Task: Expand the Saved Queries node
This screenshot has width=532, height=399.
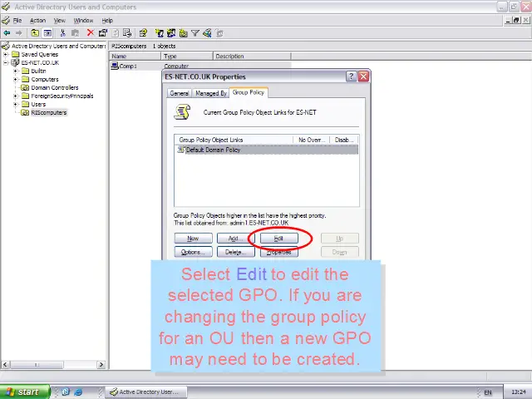Action: coord(6,55)
